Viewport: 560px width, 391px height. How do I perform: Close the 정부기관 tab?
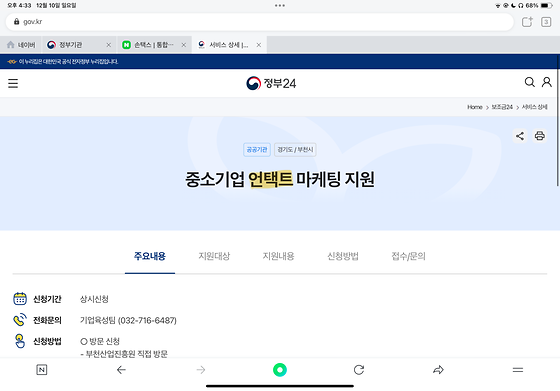point(109,45)
